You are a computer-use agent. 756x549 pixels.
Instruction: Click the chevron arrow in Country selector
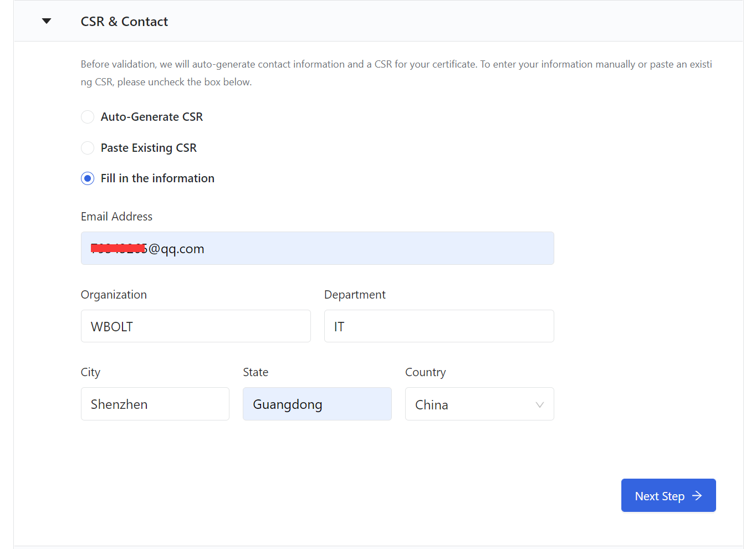[x=539, y=405]
